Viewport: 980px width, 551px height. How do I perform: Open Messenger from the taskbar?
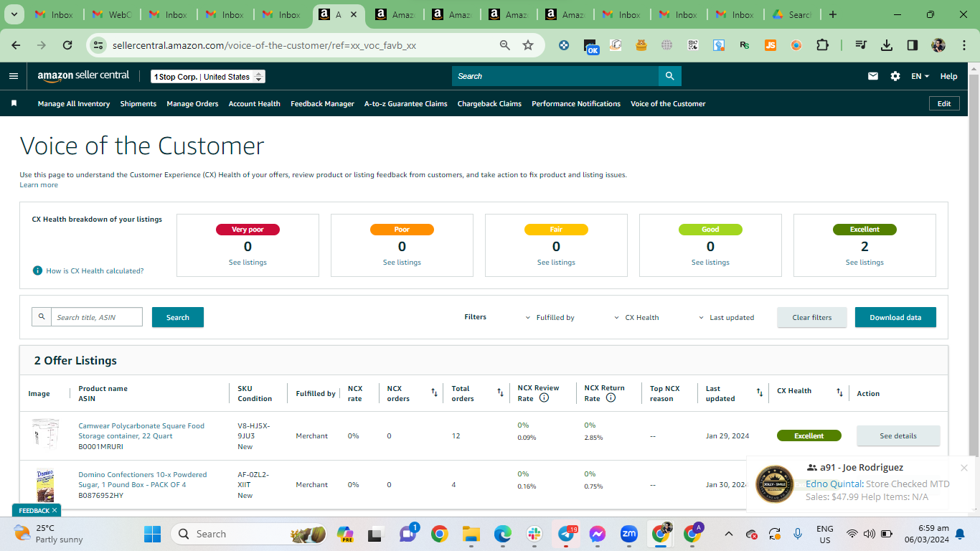(598, 534)
